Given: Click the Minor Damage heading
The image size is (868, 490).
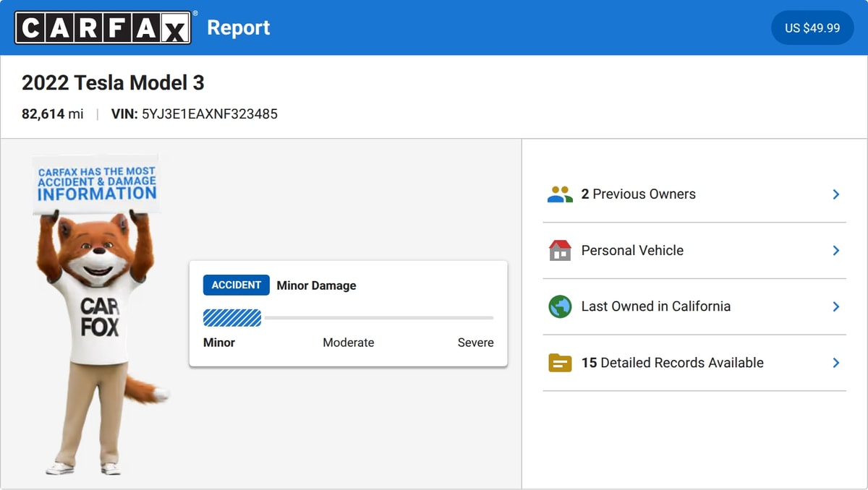Looking at the screenshot, I should (x=317, y=285).
